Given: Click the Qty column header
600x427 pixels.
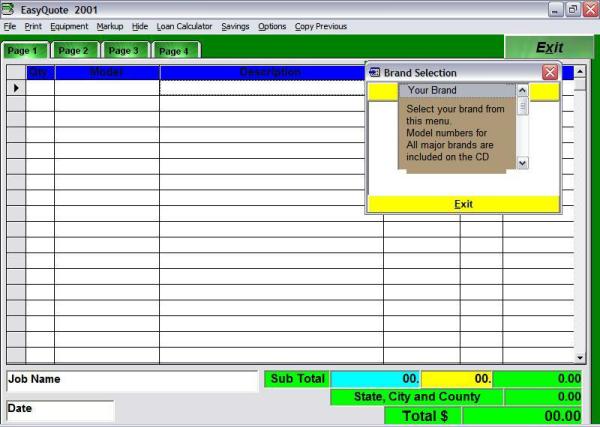Looking at the screenshot, I should click(x=40, y=72).
